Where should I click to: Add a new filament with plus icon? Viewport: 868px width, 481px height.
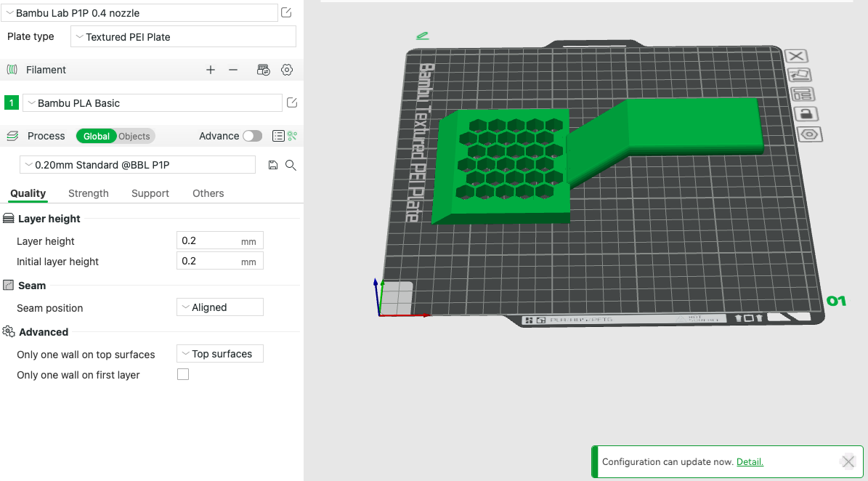(211, 70)
